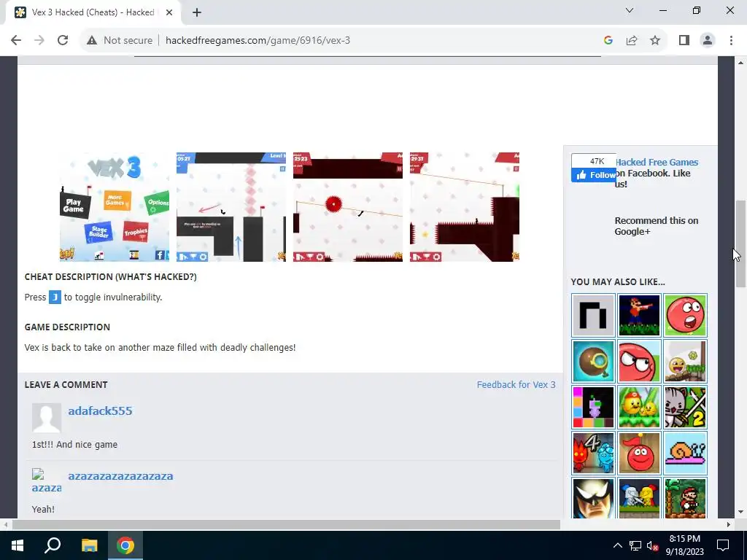Screen dimensions: 747x560
Task: Click the scroll right arrow
Action: coord(728,525)
